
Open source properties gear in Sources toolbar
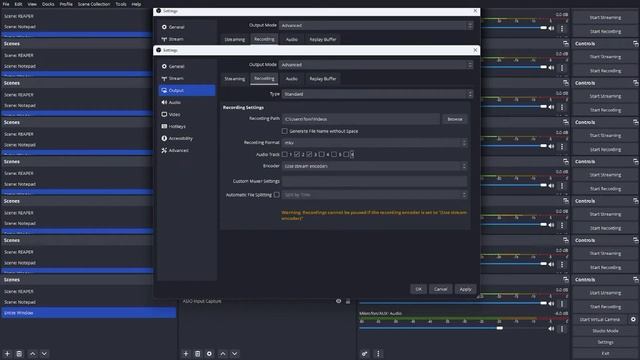(x=209, y=353)
